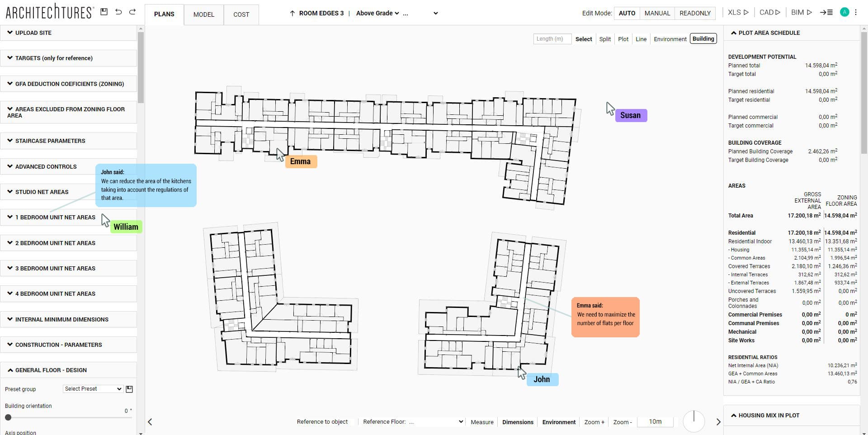The height and width of the screenshot is (435, 868).
Task: Click the save preset icon beside Preset group
Action: pyautogui.click(x=129, y=389)
